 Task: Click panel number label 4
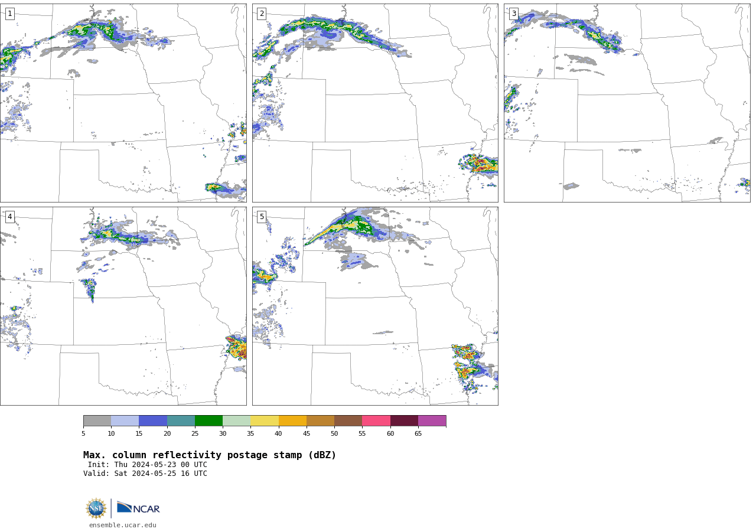click(x=9, y=217)
